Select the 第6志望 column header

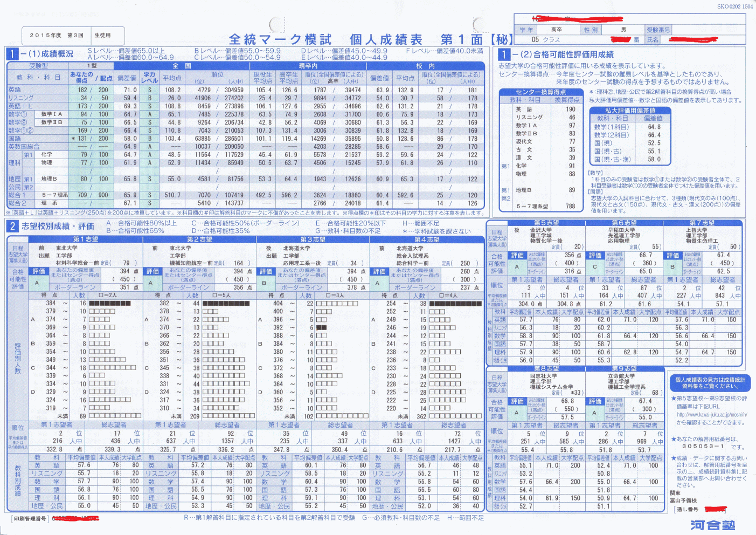(625, 223)
